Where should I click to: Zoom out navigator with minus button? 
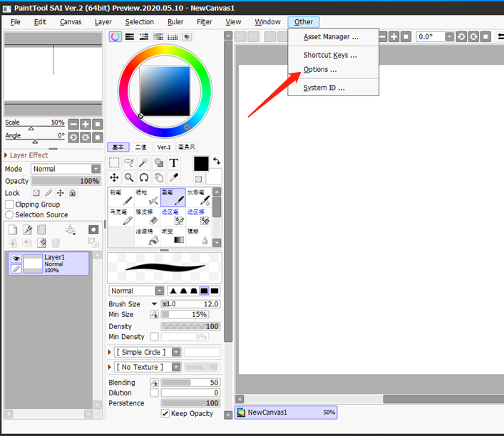pyautogui.click(x=73, y=124)
